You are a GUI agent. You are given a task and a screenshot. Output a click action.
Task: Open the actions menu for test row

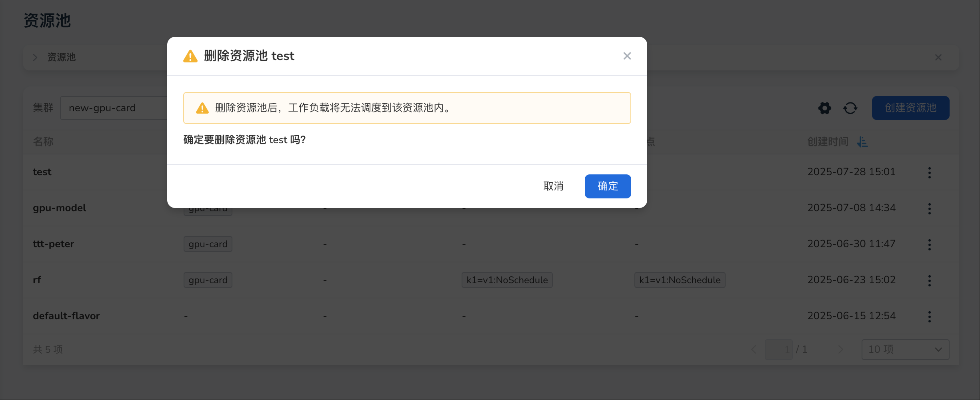(929, 172)
